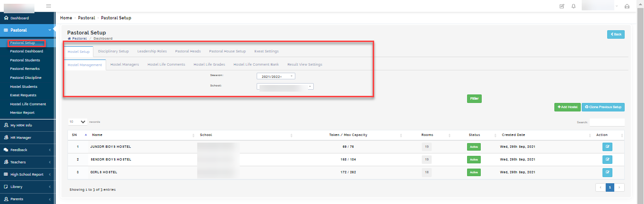
Task: Select Hostel Life Comments sub-tab
Action: click(166, 64)
